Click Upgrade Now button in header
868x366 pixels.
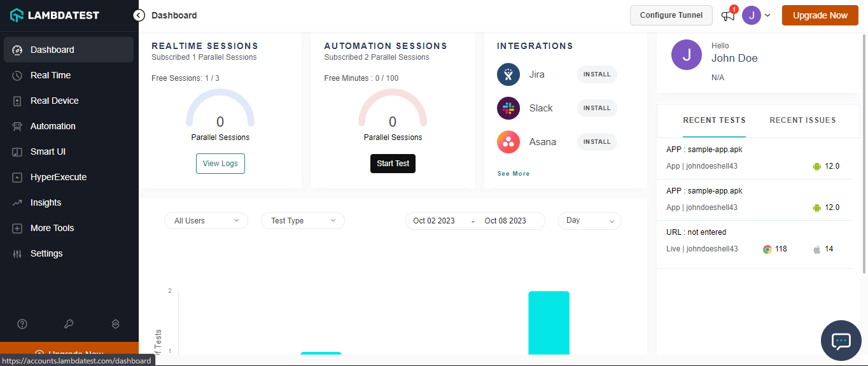[820, 15]
